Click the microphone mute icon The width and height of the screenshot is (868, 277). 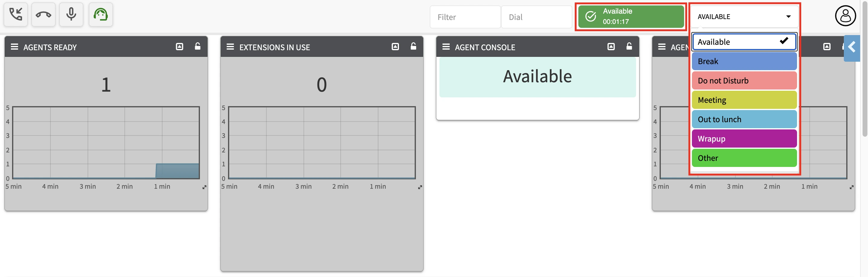(x=71, y=15)
